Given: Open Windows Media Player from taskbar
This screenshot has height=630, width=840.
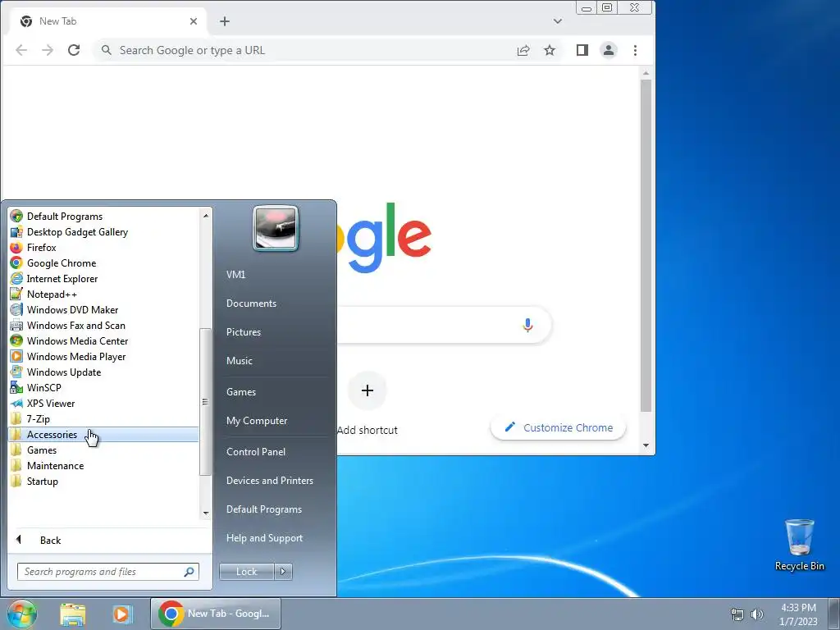Looking at the screenshot, I should (x=122, y=614).
